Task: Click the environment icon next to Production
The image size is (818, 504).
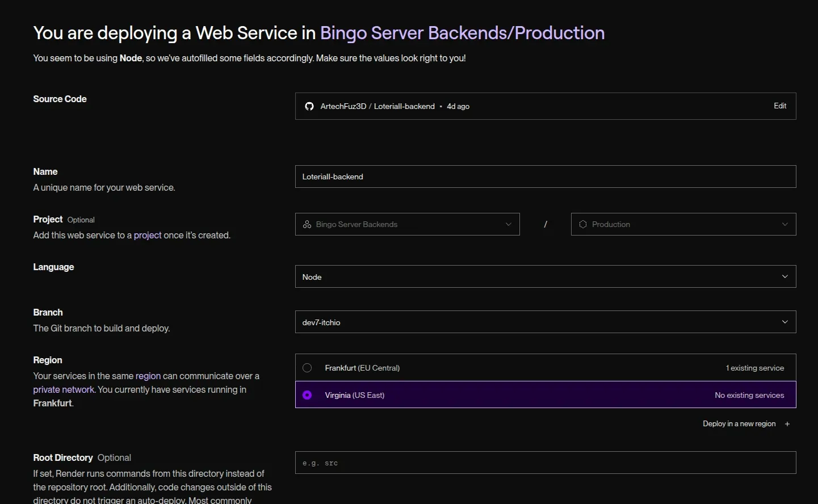Action: point(582,224)
